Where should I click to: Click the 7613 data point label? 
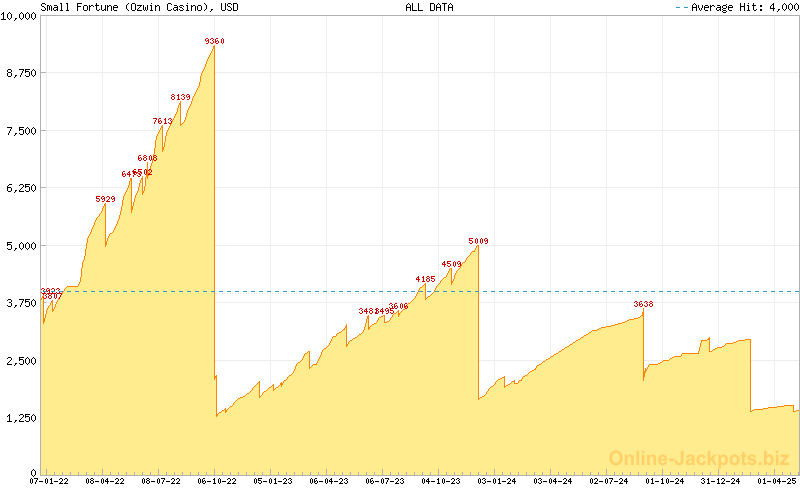click(x=162, y=121)
